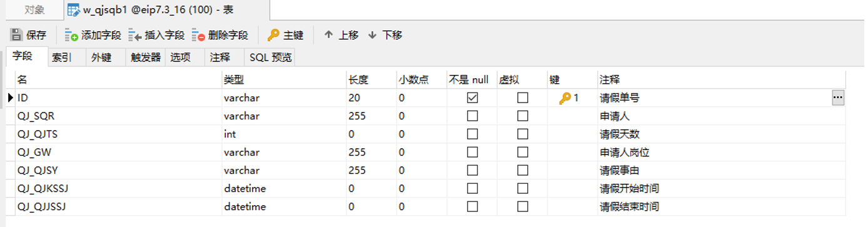Screen dimensions: 868x227
Task: Click the 保存 save icon
Action: [16, 35]
